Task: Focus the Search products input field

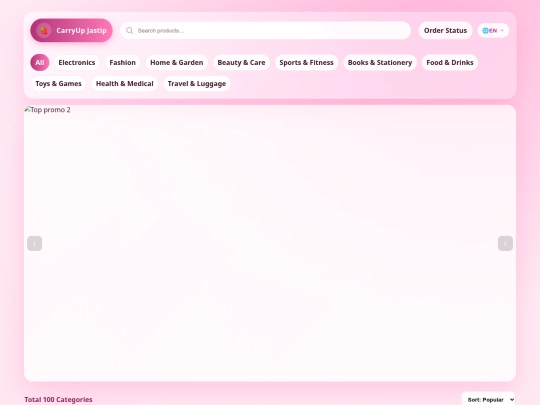Action: pos(265,31)
